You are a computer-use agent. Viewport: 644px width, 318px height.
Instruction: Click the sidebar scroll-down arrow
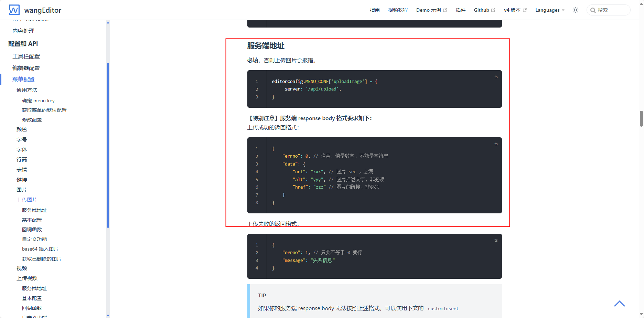click(108, 315)
